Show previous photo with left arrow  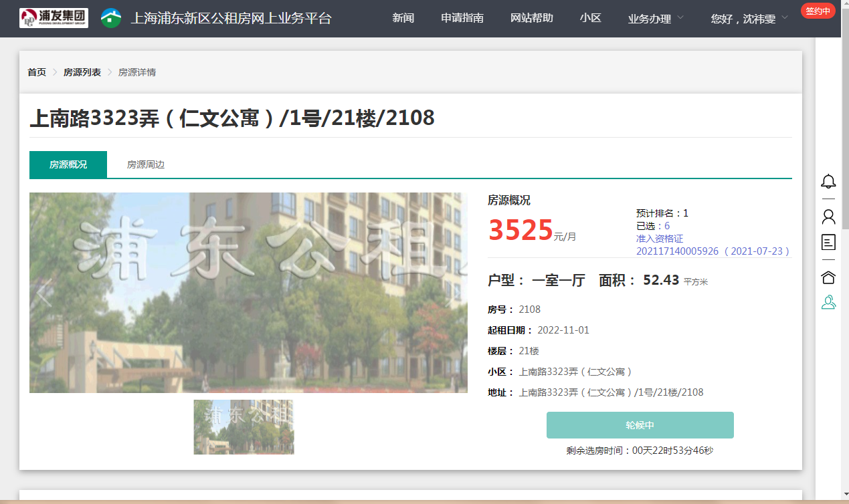tap(44, 293)
